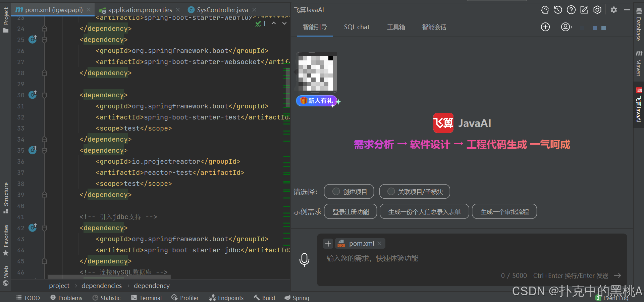The image size is (644, 302).
Task: Go to previous highlighted problem arrow
Action: tap(274, 23)
